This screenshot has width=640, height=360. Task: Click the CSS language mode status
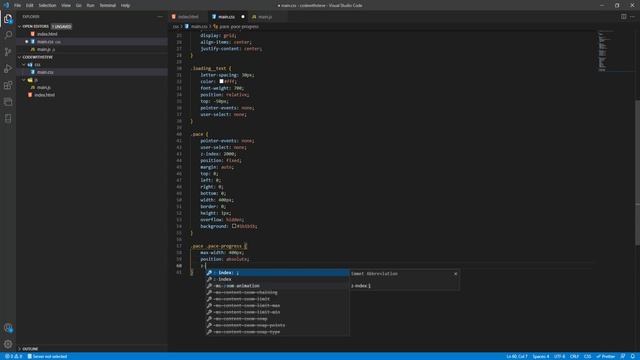(x=588, y=356)
